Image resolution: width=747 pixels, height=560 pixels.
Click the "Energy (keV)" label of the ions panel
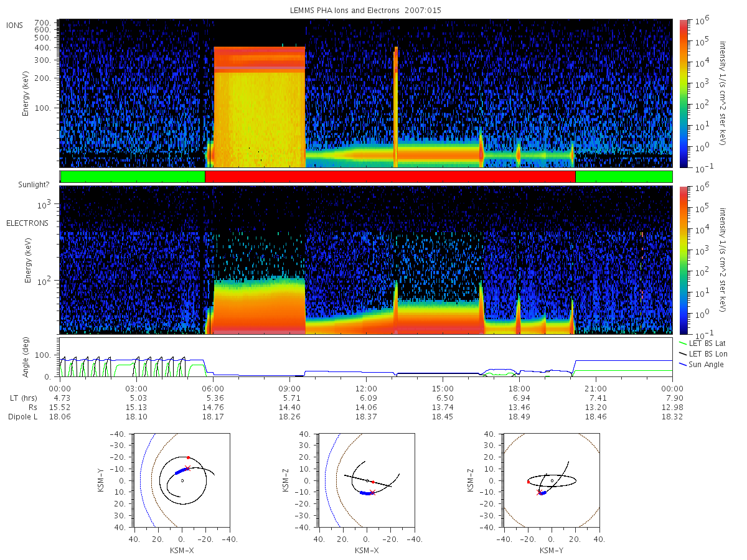coord(26,93)
